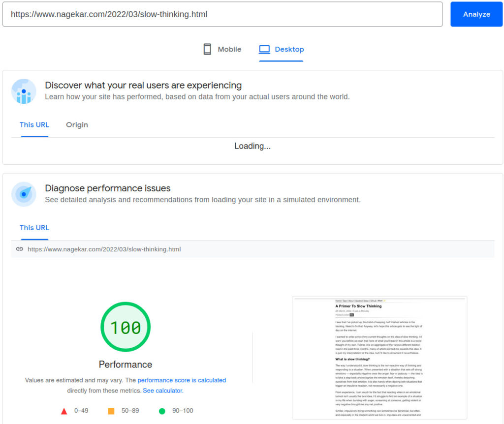This screenshot has height=424, width=504.
Task: Select the Desktop tab
Action: 281,49
